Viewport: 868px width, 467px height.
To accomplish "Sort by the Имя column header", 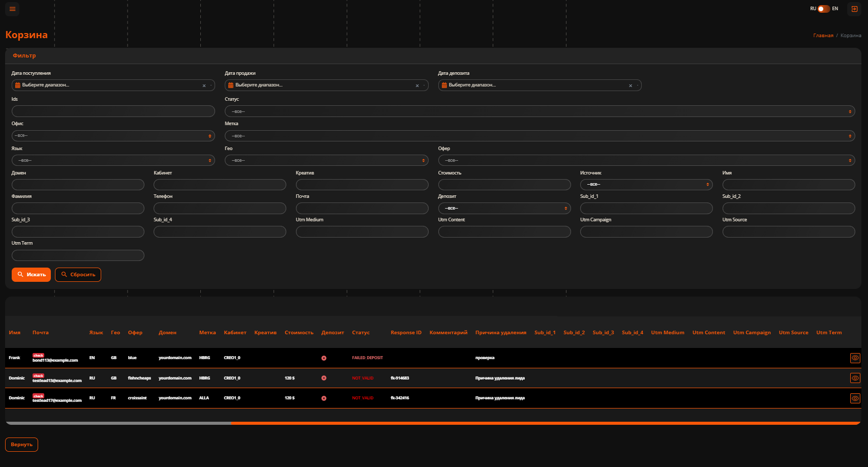I will [15, 333].
